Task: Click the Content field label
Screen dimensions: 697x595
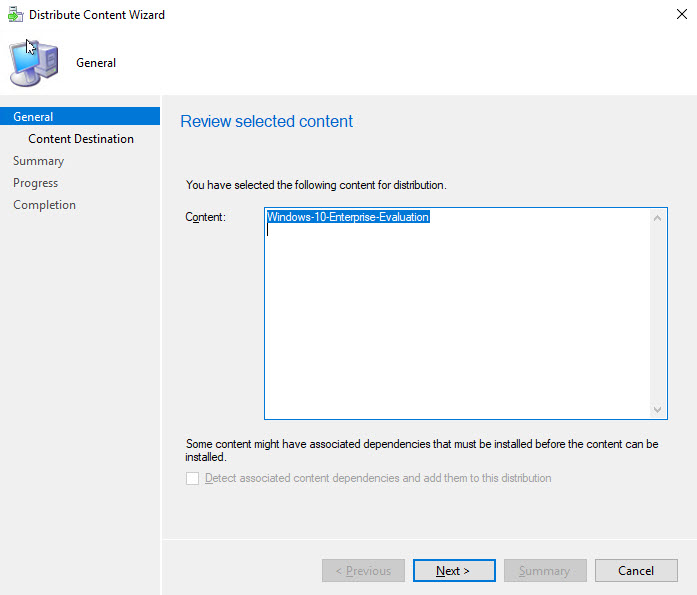Action: coord(206,217)
